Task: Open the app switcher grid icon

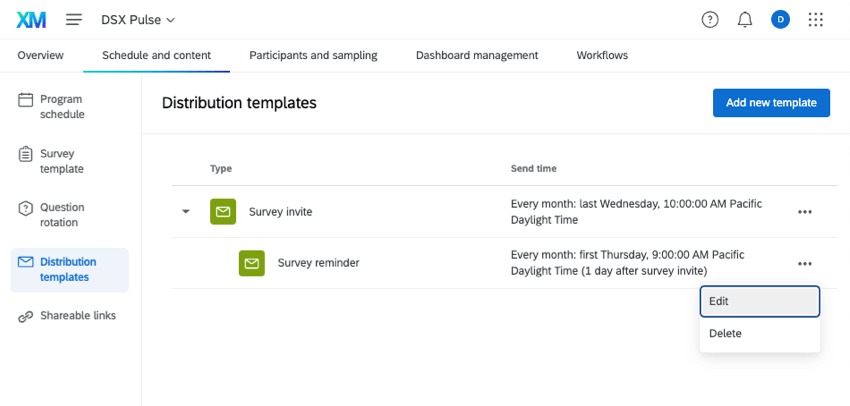Action: coord(816,20)
